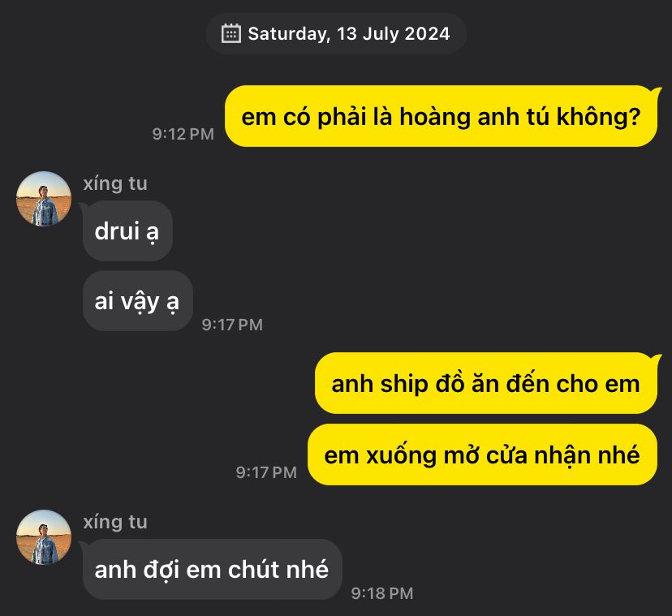The image size is (672, 616).
Task: Click the word "không?" in the first message
Action: coord(598,117)
